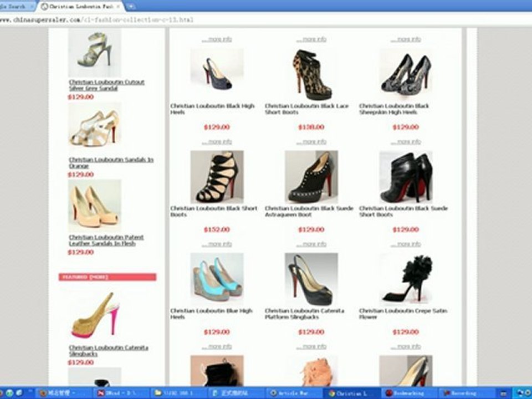Click the Featured [more] red header
The height and width of the screenshot is (399, 532).
(107, 277)
